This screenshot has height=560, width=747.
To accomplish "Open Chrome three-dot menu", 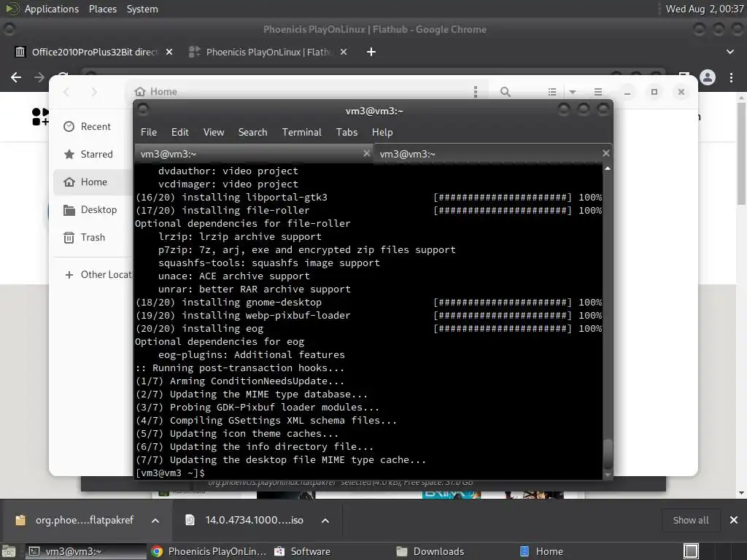I will click(731, 77).
